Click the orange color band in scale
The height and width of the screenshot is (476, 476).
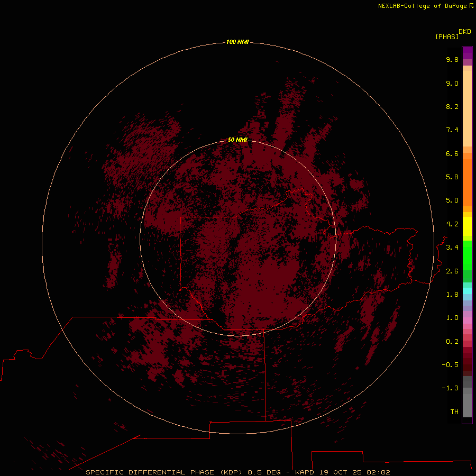pyautogui.click(x=467, y=182)
